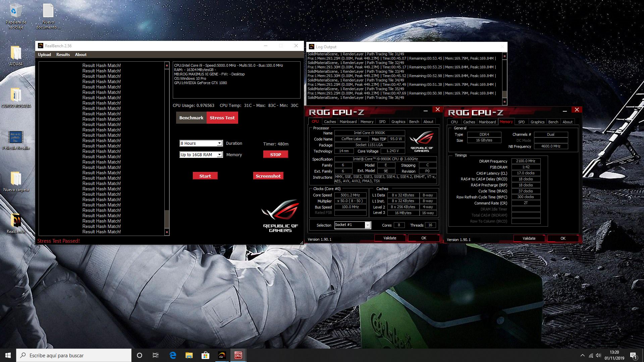This screenshot has width=644, height=362.
Task: Open the CURSO ROSALIA desktop folder
Action: coord(16,96)
